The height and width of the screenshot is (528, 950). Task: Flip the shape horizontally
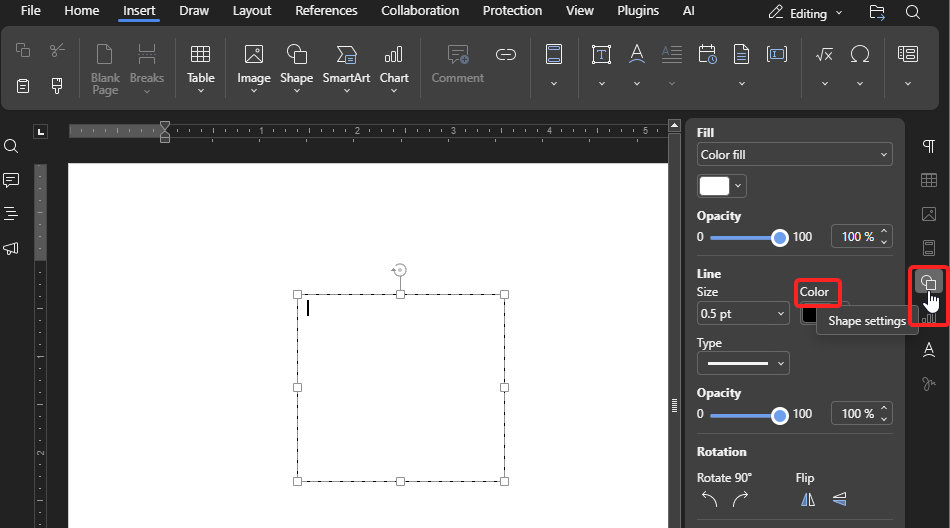(x=806, y=499)
